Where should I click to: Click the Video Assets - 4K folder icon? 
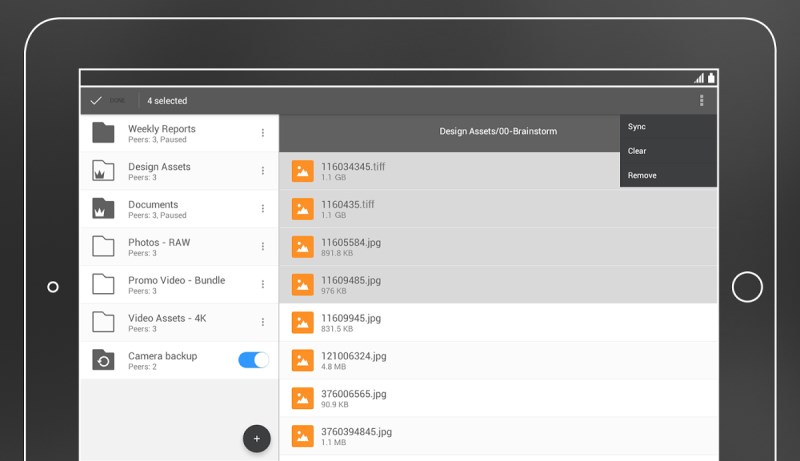[x=103, y=322]
